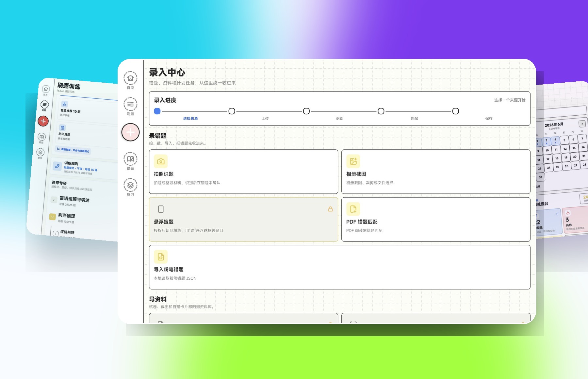Click 选择专项 heading in left window
The height and width of the screenshot is (379, 588).
[x=59, y=183]
